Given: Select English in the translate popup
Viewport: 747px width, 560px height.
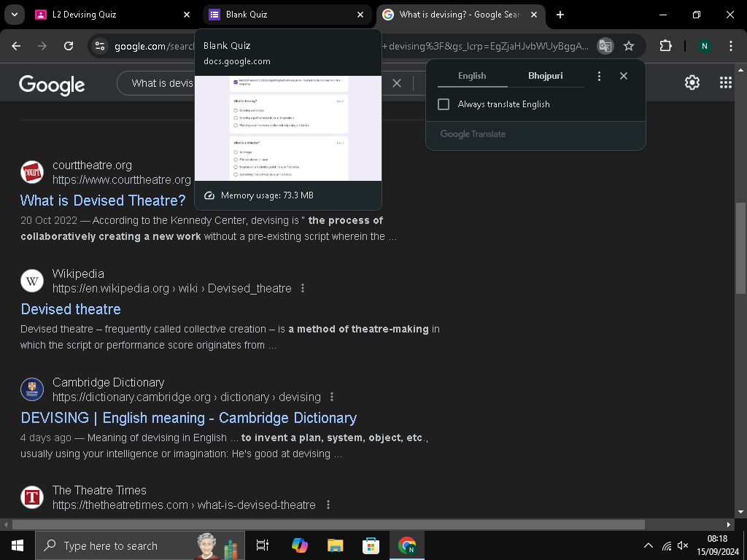Looking at the screenshot, I should (472, 76).
